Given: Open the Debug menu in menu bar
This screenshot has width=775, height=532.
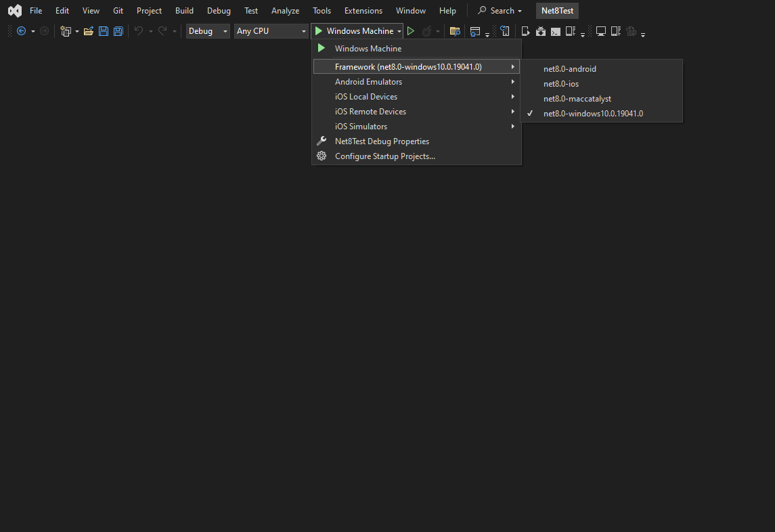Looking at the screenshot, I should [x=219, y=10].
